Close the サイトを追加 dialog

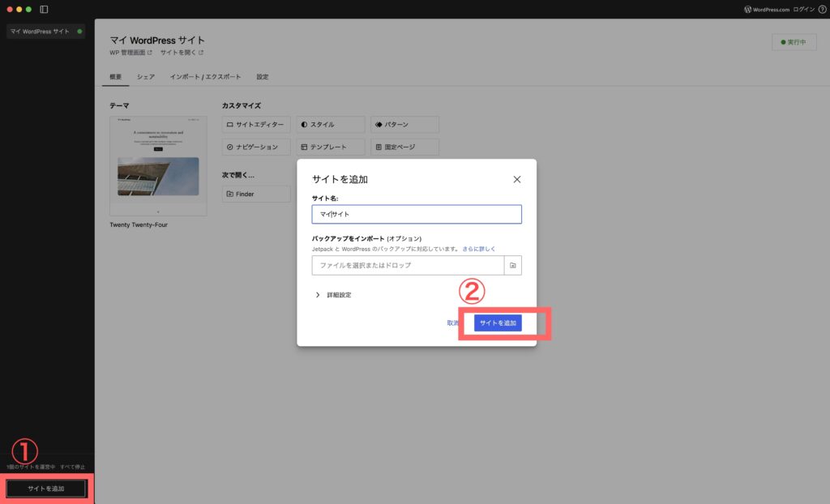point(516,179)
